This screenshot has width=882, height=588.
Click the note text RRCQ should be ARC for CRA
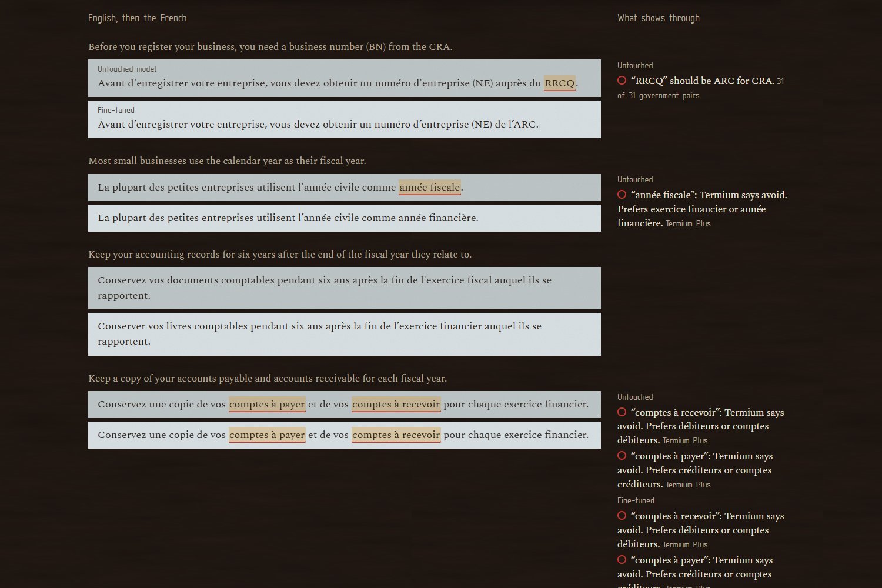click(x=702, y=81)
